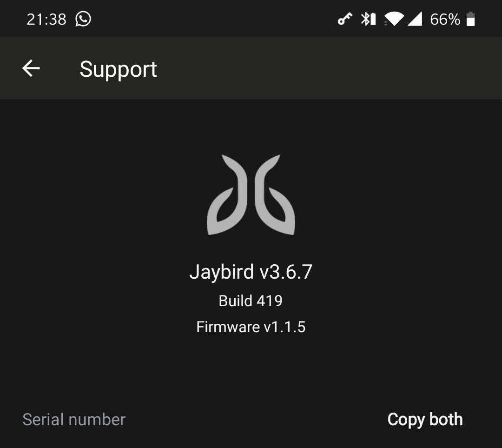
Task: Tap the back arrow in Support header
Action: tap(31, 68)
